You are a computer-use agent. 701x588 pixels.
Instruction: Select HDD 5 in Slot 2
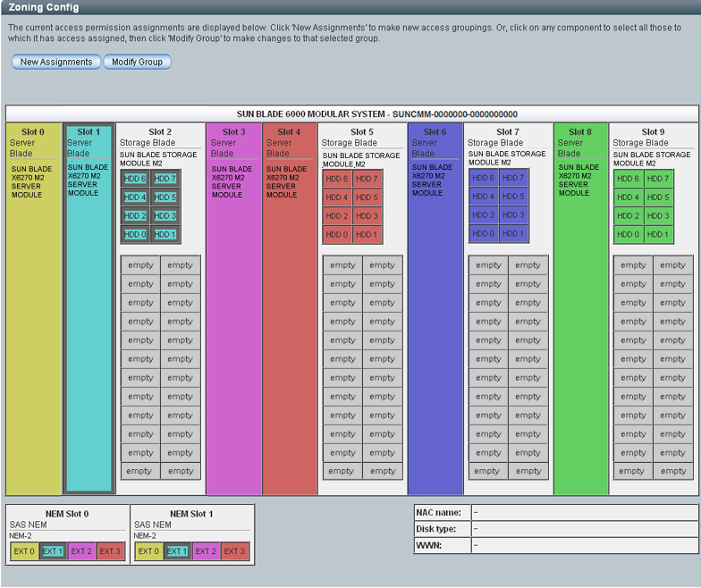165,197
